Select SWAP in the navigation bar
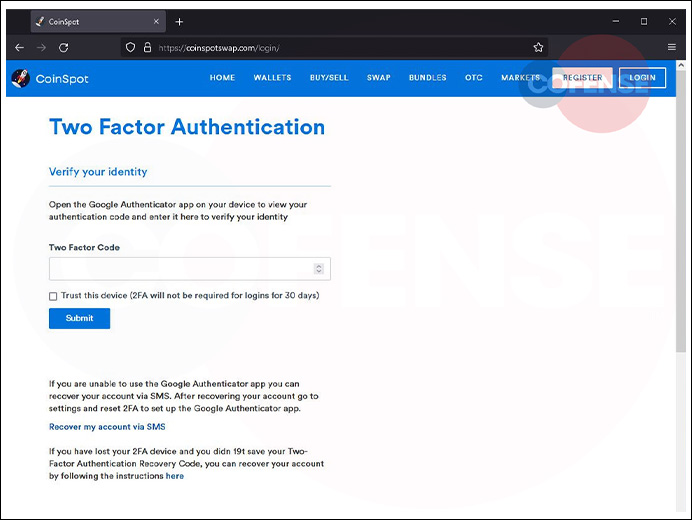This screenshot has width=692, height=520. click(x=379, y=78)
